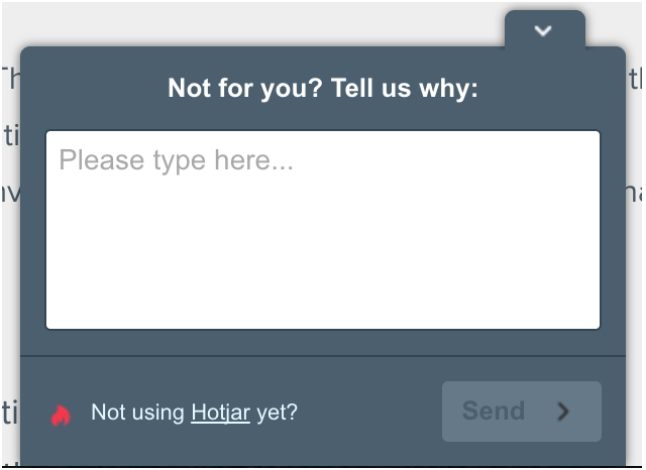
Task: Click the red flame beside "Not using"
Action: (x=61, y=414)
